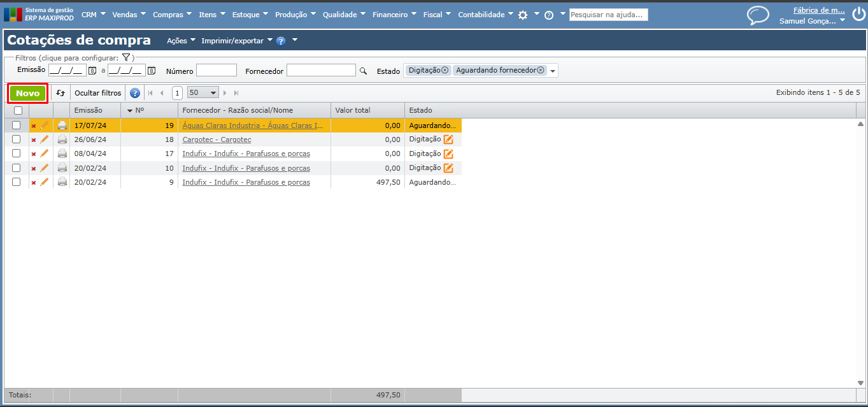Image resolution: width=868 pixels, height=407 pixels.
Task: Delete quotation number 18
Action: (34, 140)
